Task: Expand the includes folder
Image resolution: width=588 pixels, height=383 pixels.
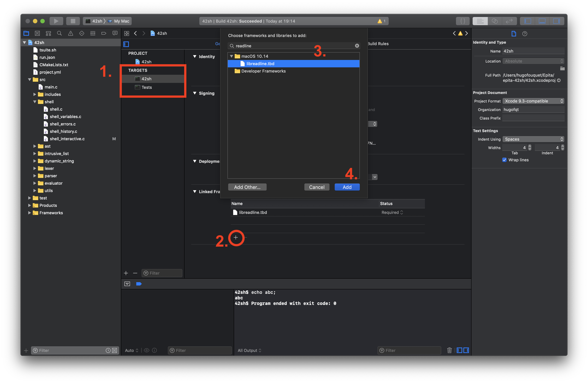Action: (x=35, y=94)
